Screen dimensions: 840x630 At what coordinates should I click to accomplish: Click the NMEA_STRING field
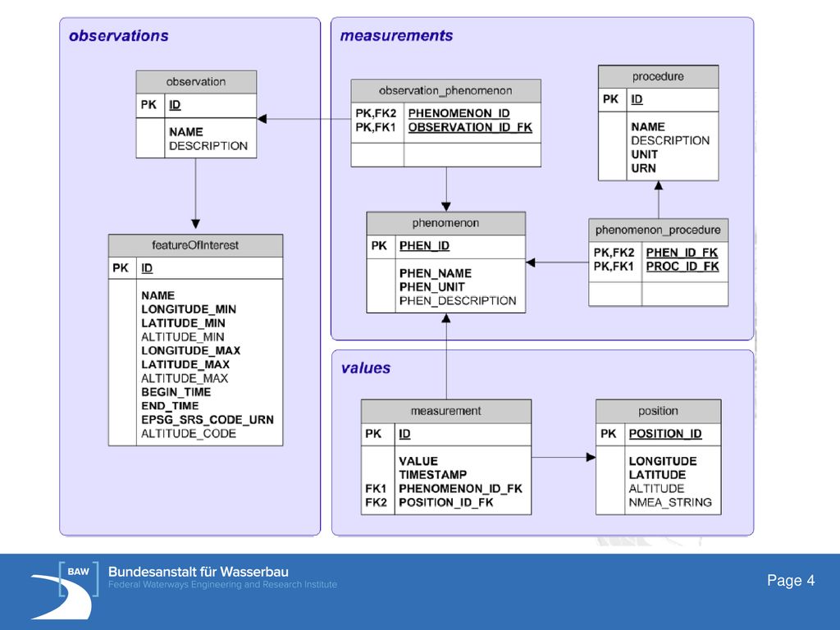coord(670,503)
